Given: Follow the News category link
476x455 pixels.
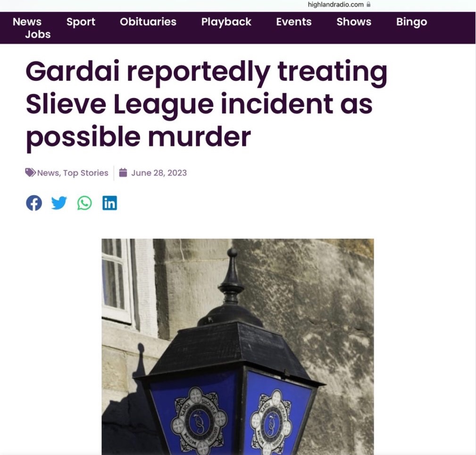Looking at the screenshot, I should click(x=48, y=173).
